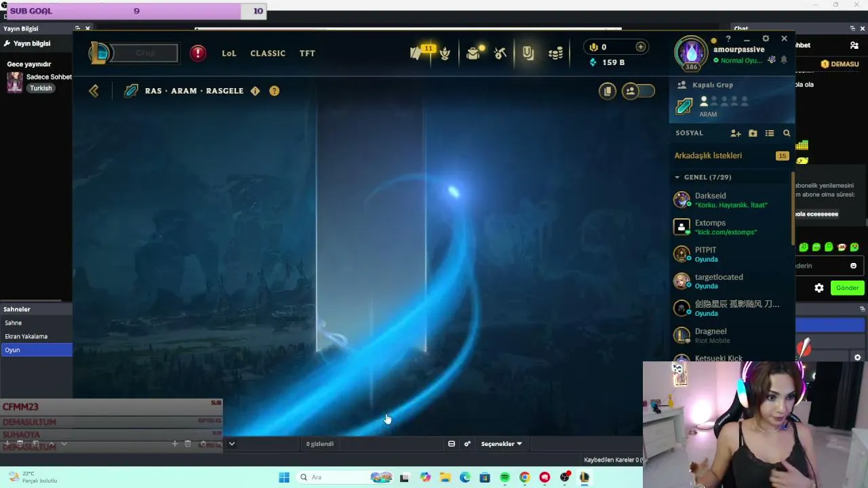Viewport: 868px width, 488px height.
Task: Open the missions icon with 11 badge
Action: [x=418, y=52]
